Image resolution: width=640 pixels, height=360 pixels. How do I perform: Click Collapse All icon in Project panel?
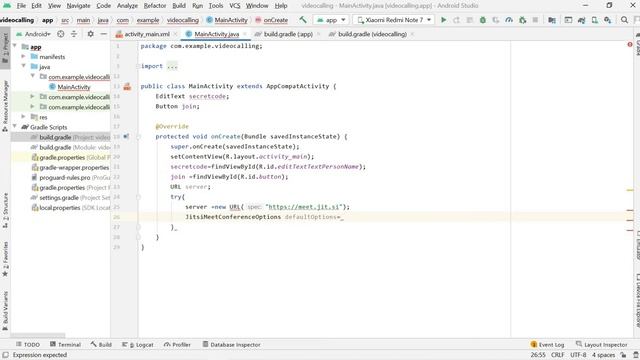tap(74, 34)
